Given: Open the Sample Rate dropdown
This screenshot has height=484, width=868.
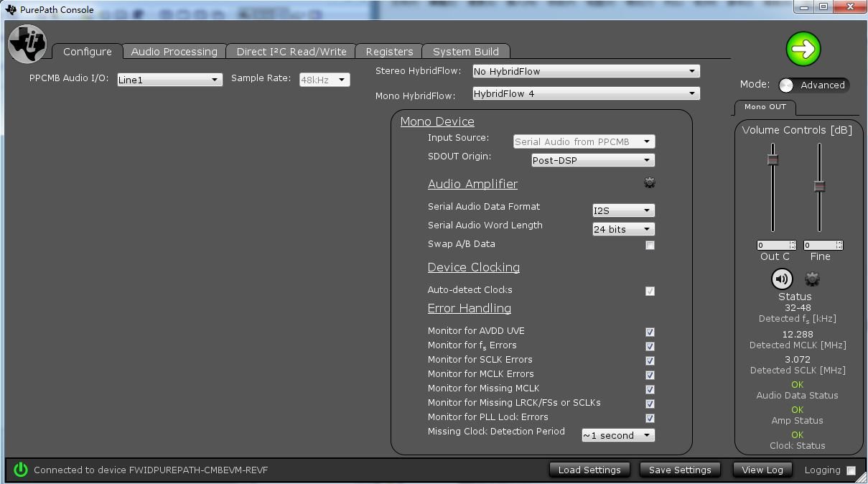Looking at the screenshot, I should point(325,80).
